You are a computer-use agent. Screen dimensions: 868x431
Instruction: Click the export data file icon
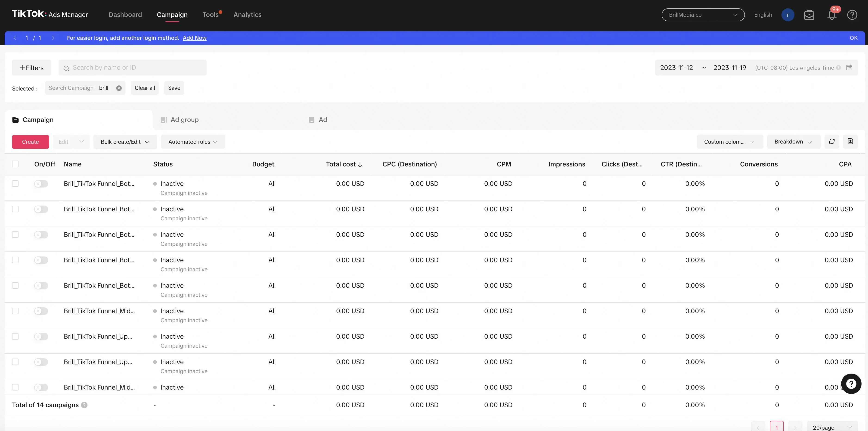[850, 141]
